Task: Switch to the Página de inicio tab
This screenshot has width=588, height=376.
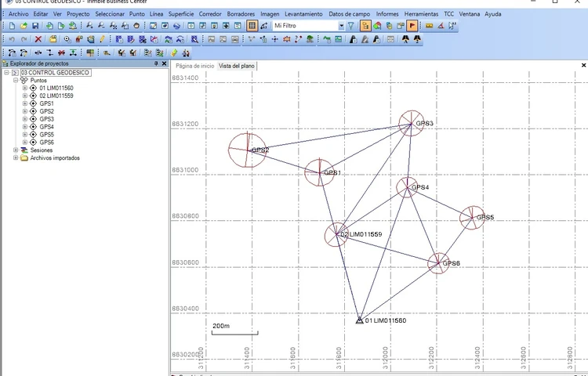Action: pyautogui.click(x=195, y=66)
